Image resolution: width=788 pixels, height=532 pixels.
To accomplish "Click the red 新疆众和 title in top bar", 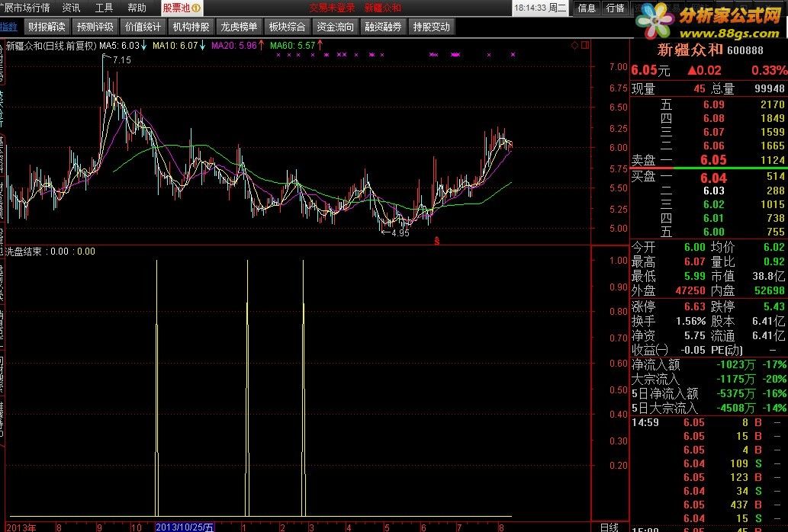I will 383,8.
